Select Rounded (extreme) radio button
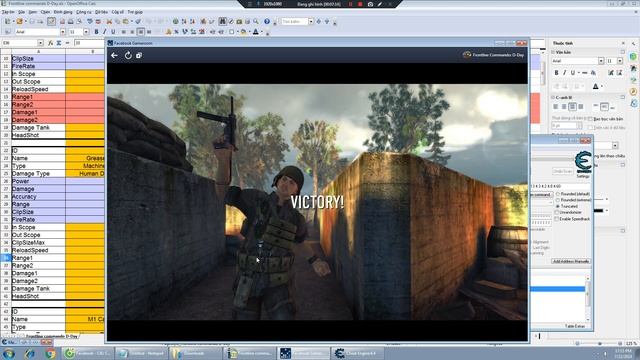 coord(558,200)
